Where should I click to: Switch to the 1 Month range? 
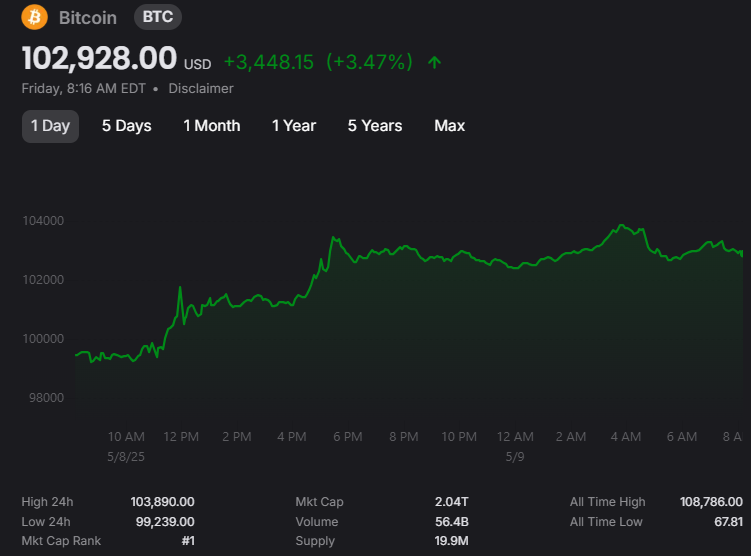pyautogui.click(x=212, y=126)
